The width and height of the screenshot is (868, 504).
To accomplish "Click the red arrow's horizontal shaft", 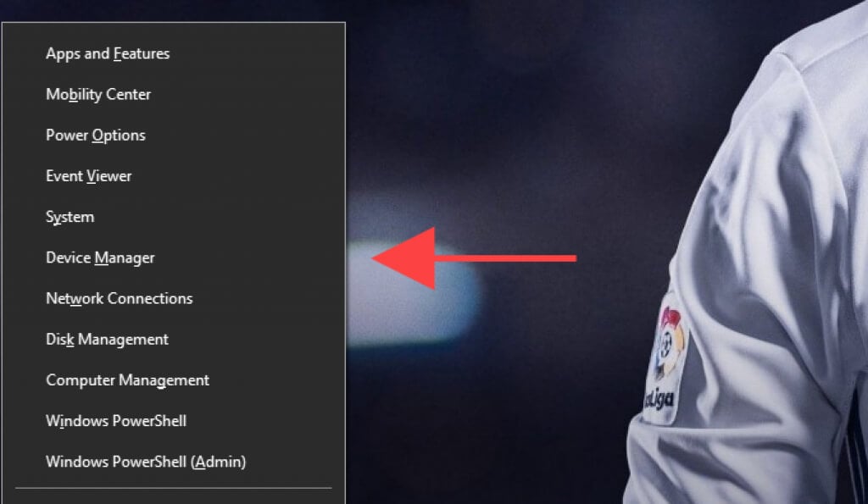I will (505, 258).
